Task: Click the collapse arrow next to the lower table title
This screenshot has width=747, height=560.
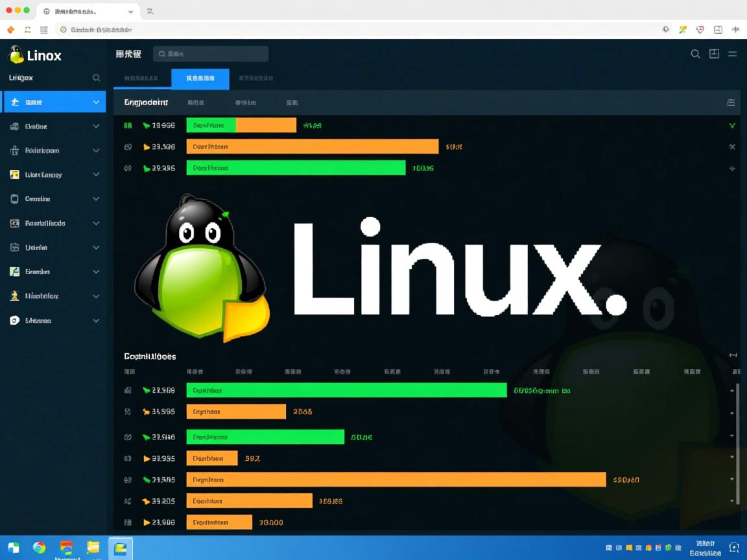Action: tap(733, 355)
